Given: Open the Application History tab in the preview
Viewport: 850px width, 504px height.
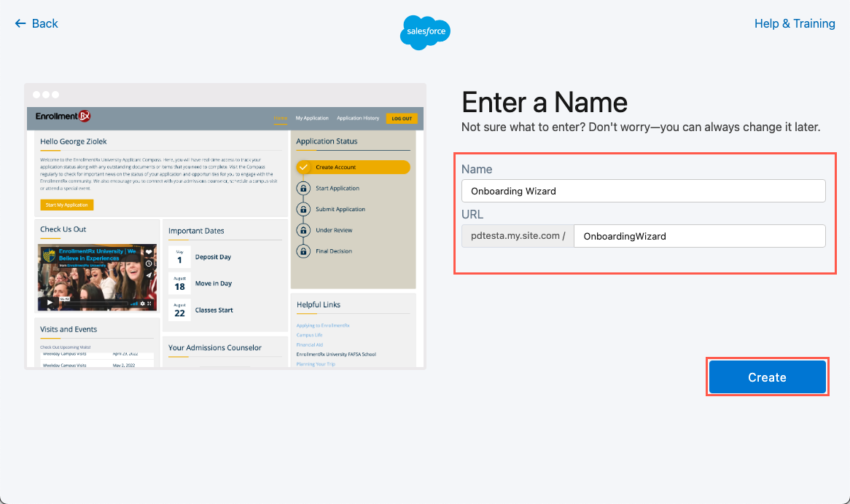Looking at the screenshot, I should pyautogui.click(x=358, y=118).
